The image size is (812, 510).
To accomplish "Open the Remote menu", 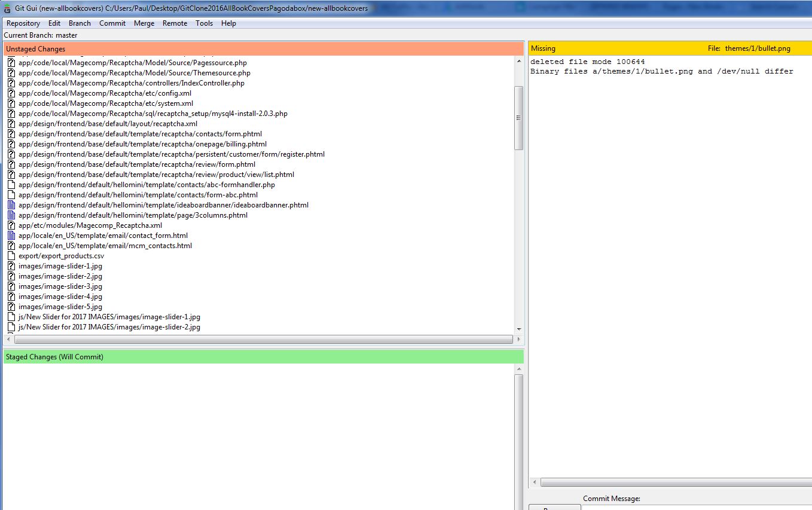I will (x=175, y=23).
